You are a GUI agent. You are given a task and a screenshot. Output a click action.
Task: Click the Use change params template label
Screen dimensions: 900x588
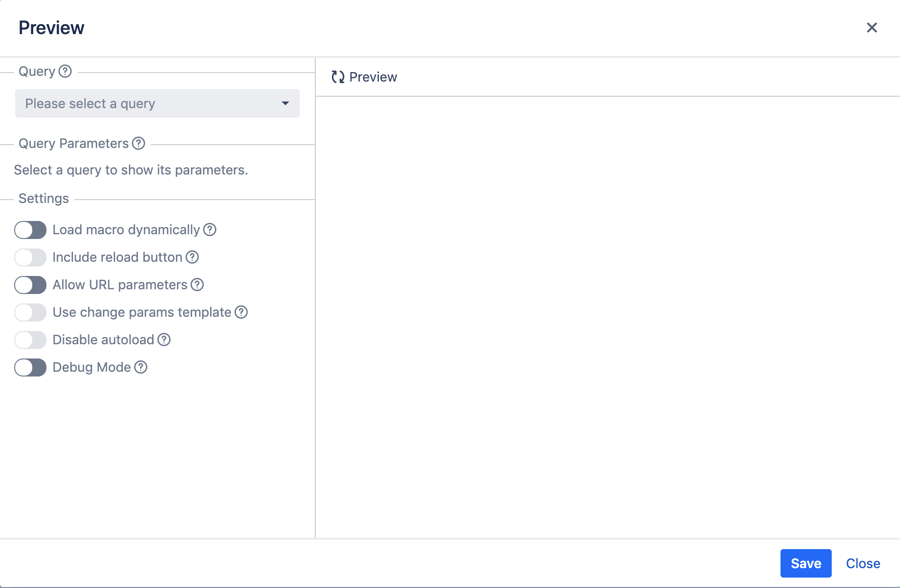tap(142, 312)
